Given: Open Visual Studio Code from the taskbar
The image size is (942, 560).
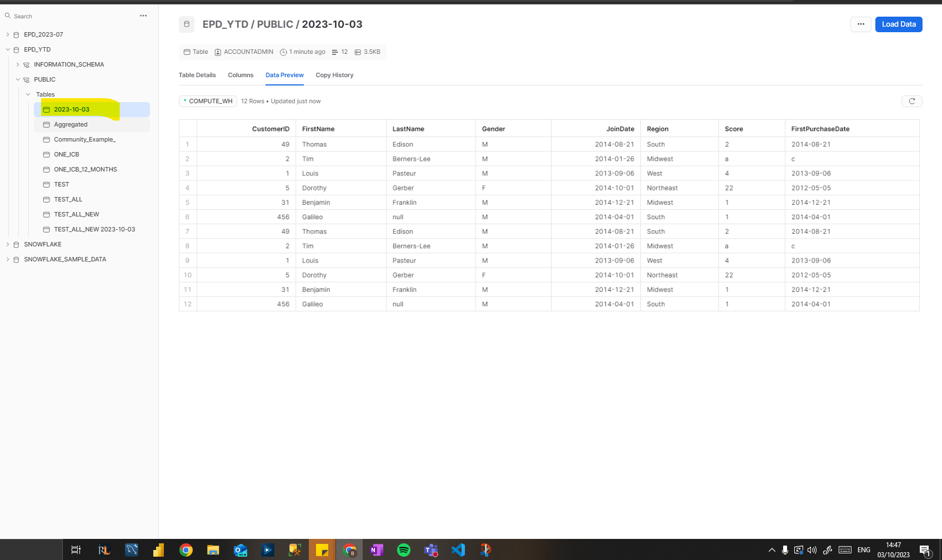Looking at the screenshot, I should click(x=458, y=549).
